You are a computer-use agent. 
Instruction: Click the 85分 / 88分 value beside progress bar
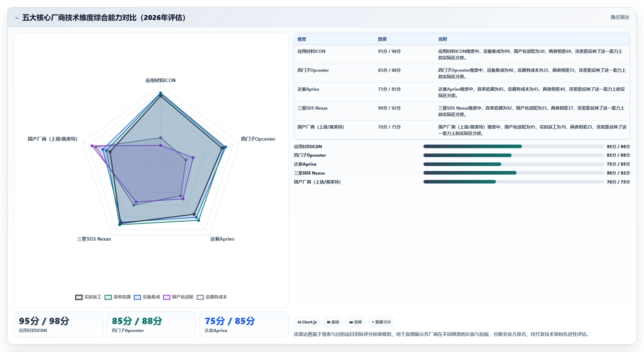[618, 155]
